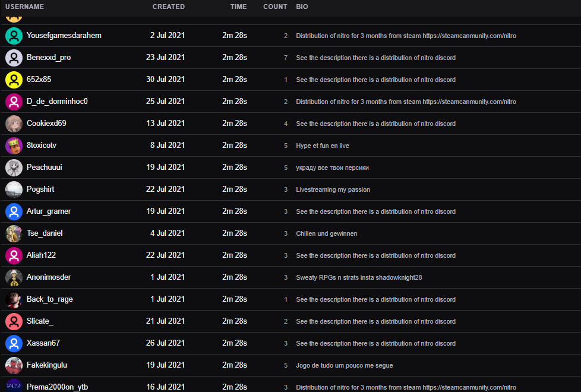This screenshot has width=581, height=392.
Task: Click the yellow avatar for 652x85
Action: click(x=14, y=80)
